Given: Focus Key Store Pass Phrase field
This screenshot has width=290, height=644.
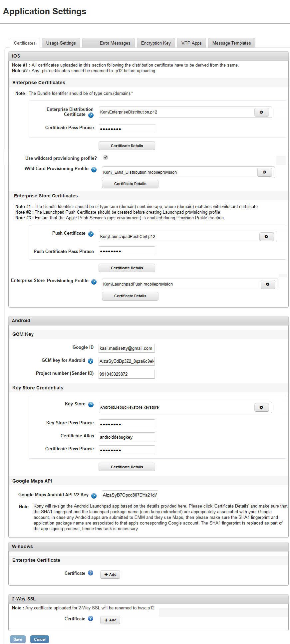Looking at the screenshot, I should 127,424.
